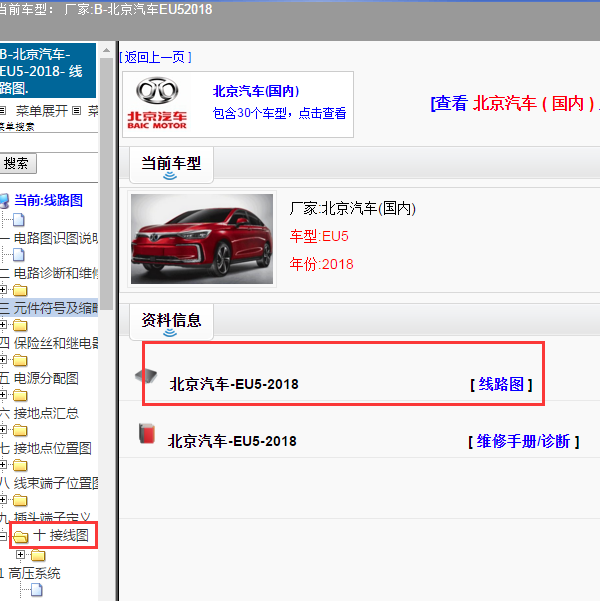Click the '[返回上一页]' link
600x601 pixels.
point(155,57)
